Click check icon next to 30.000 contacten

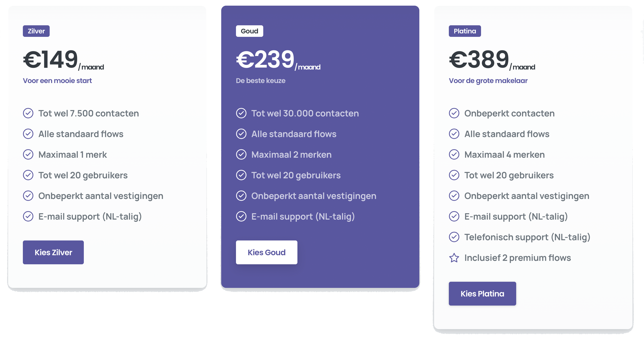(241, 113)
